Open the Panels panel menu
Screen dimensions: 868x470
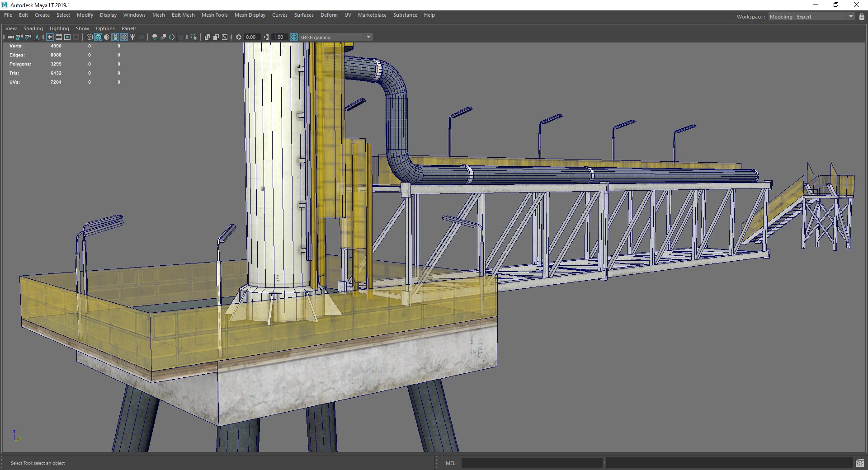pyautogui.click(x=129, y=28)
